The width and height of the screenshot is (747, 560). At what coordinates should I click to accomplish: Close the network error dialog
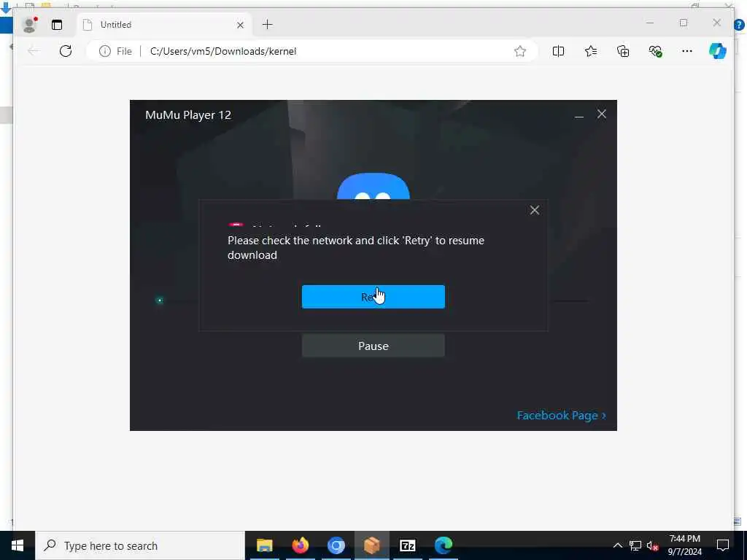coord(535,210)
